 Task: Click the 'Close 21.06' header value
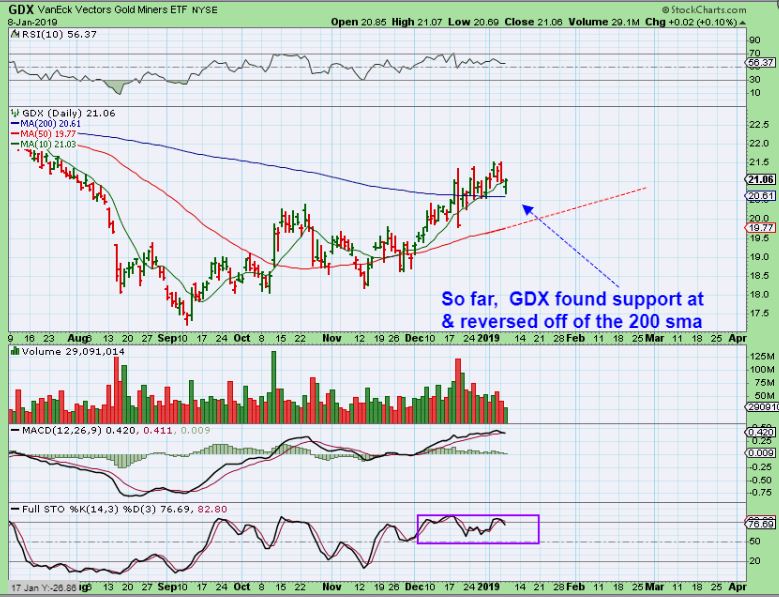[534, 22]
